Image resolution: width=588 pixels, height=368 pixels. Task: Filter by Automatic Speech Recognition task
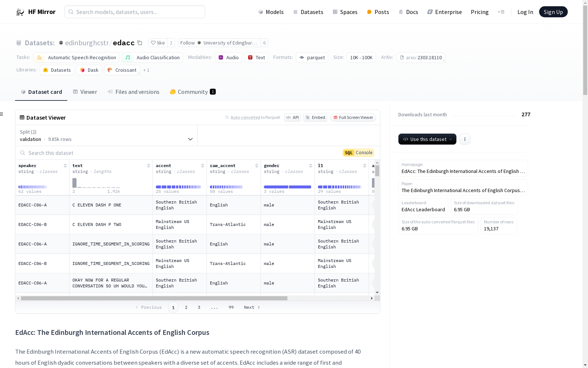(76, 57)
